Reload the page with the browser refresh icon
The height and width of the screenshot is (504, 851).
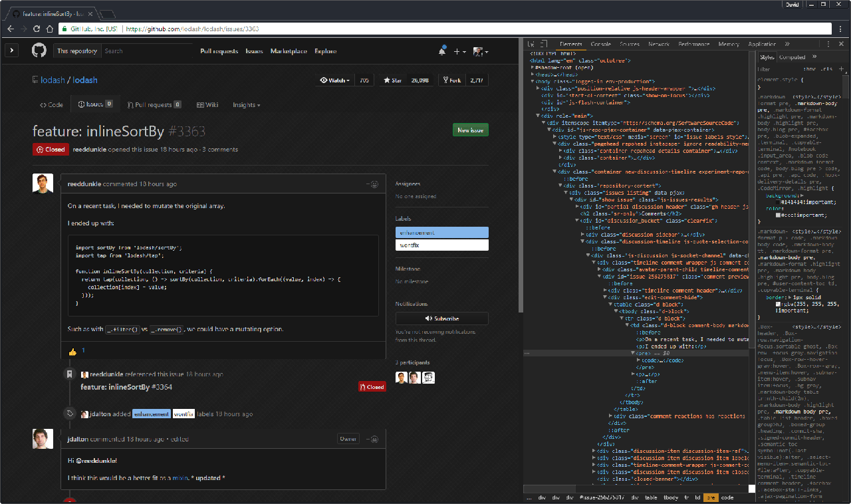click(x=37, y=29)
